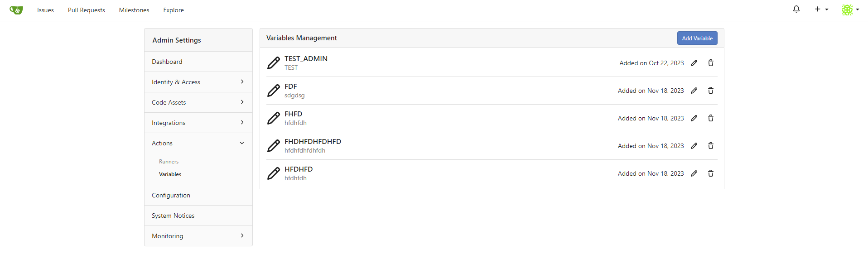The width and height of the screenshot is (868, 259).
Task: Click the Add Variable button
Action: pos(697,38)
